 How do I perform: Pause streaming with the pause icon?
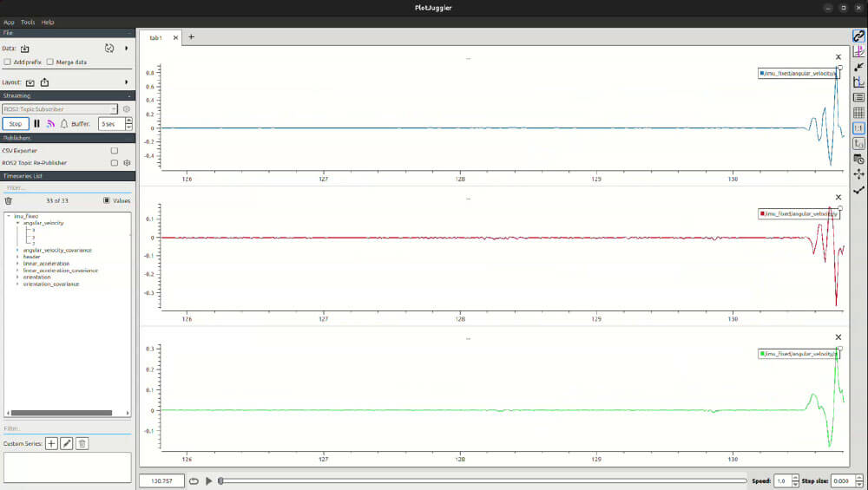36,124
